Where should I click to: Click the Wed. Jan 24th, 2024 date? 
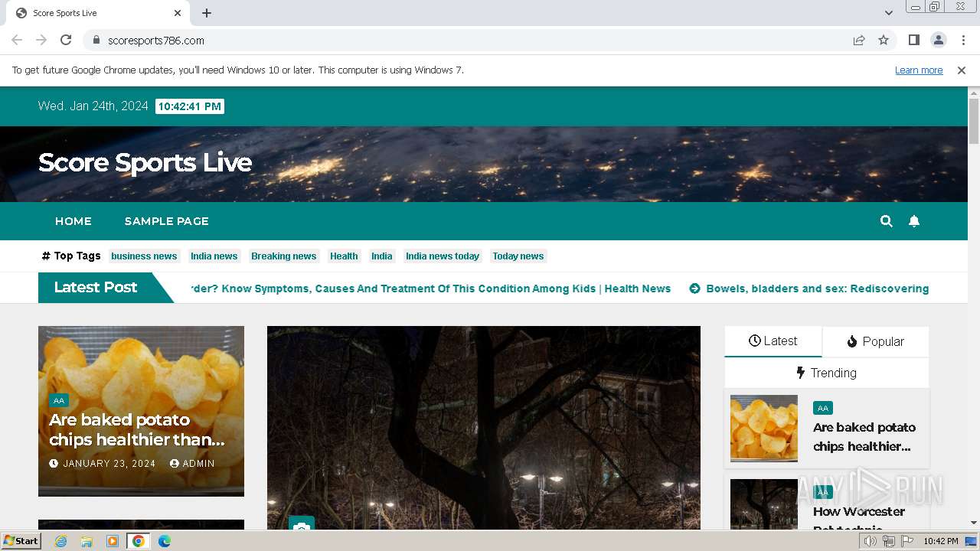[x=93, y=106]
